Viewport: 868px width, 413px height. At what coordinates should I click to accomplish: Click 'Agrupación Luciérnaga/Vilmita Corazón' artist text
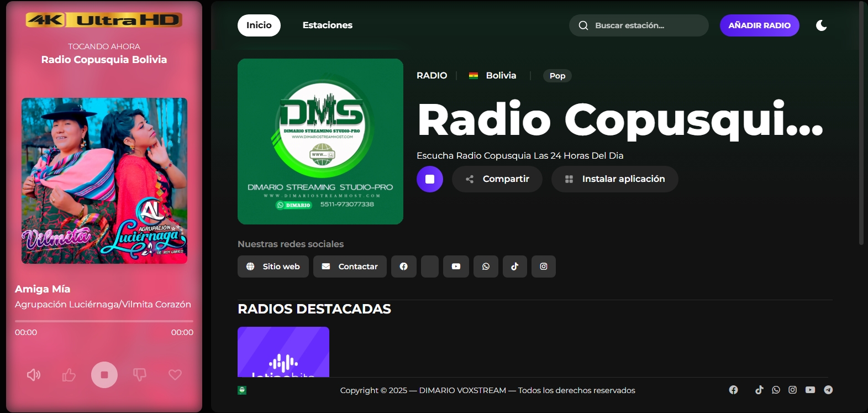(x=103, y=305)
